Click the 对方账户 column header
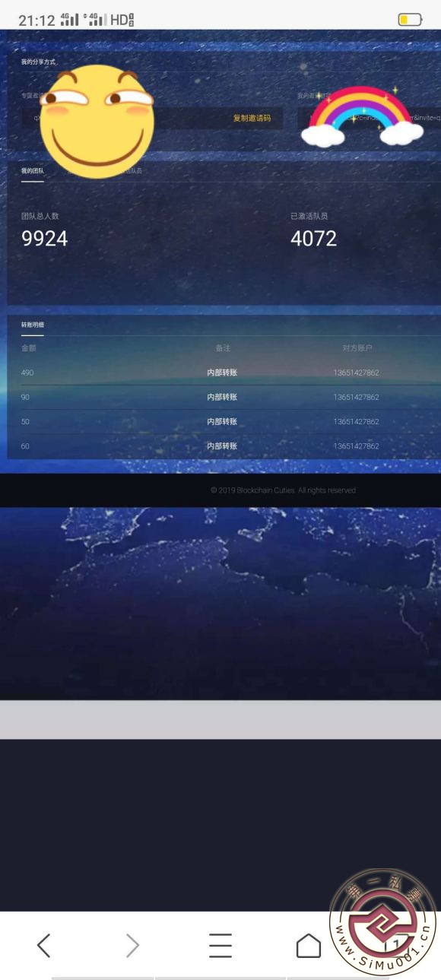 [357, 348]
